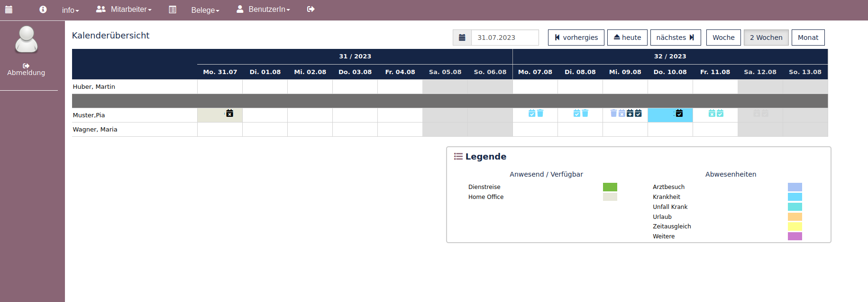Click the calendar-check icon for Muster,Pia on Mo. 07.08
This screenshot has height=302, width=868.
(532, 113)
